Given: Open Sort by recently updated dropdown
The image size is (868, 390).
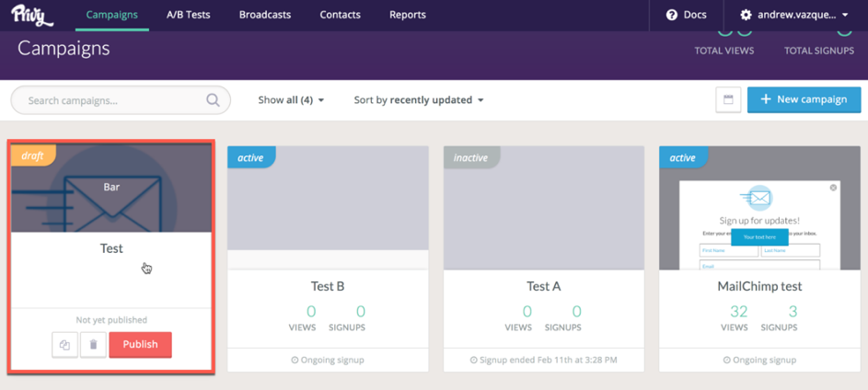Looking at the screenshot, I should tap(419, 100).
